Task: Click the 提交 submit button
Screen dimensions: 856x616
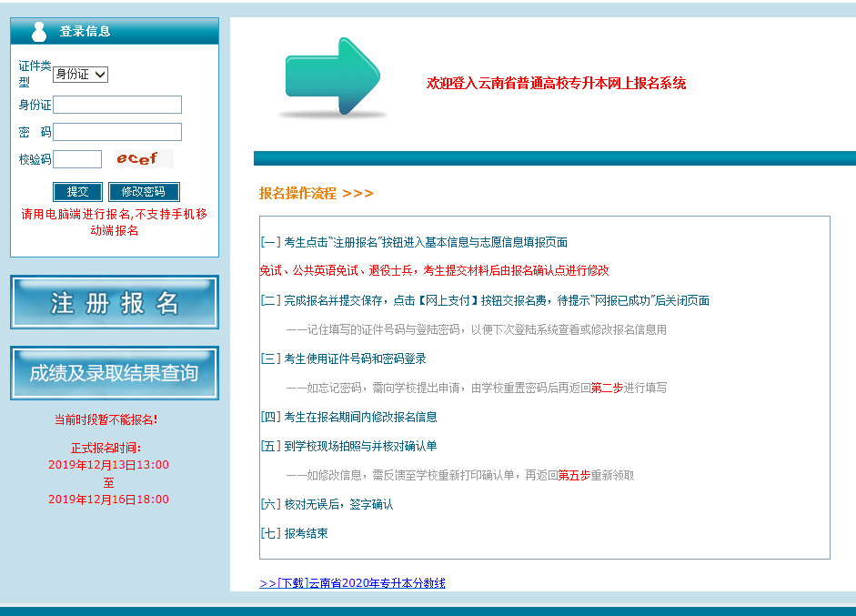Action: pos(76,191)
